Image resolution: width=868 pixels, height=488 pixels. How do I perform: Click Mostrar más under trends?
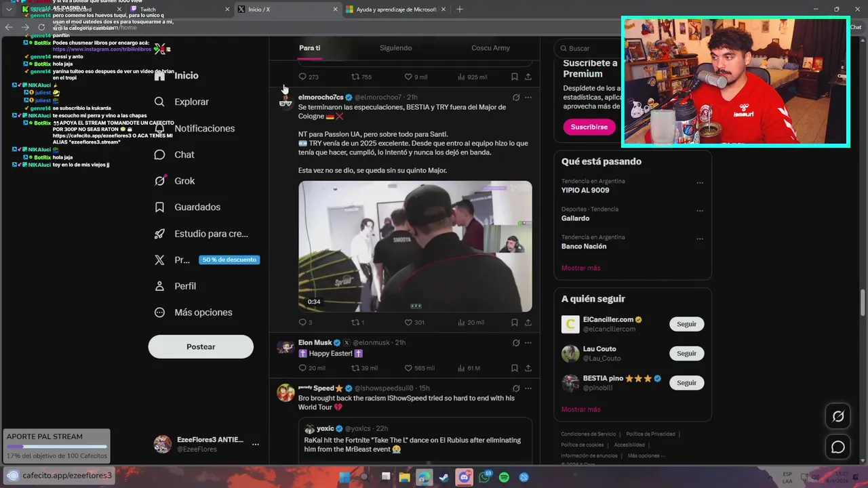[580, 268]
